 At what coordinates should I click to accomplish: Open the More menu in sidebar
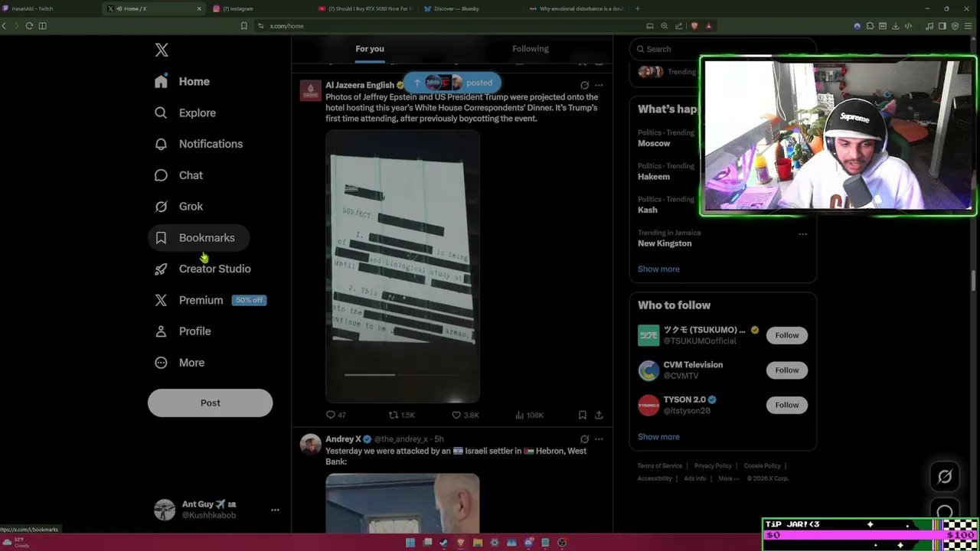180,363
